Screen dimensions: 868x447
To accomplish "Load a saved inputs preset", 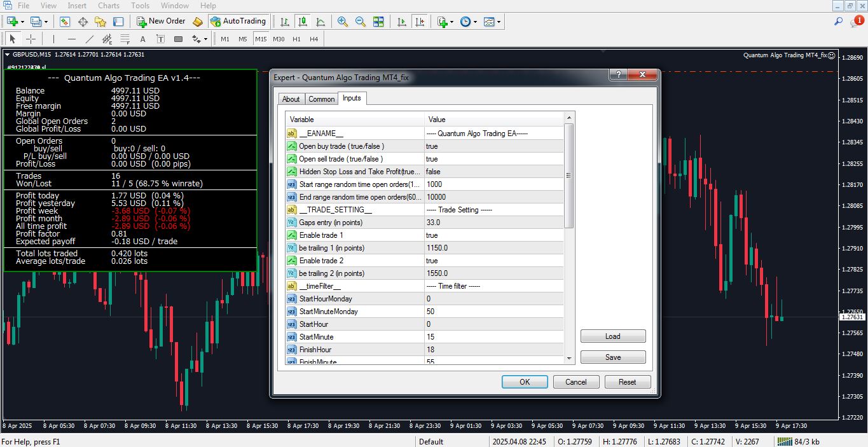I will [x=612, y=336].
